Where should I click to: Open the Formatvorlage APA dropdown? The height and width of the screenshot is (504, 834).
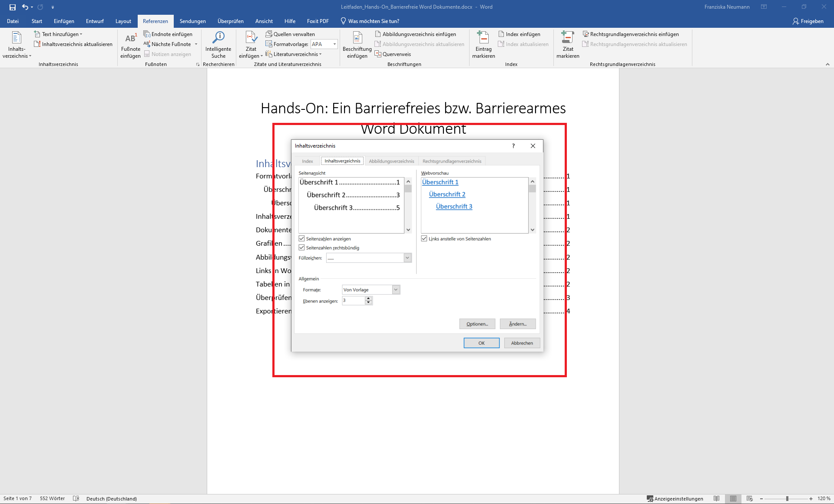click(x=334, y=44)
